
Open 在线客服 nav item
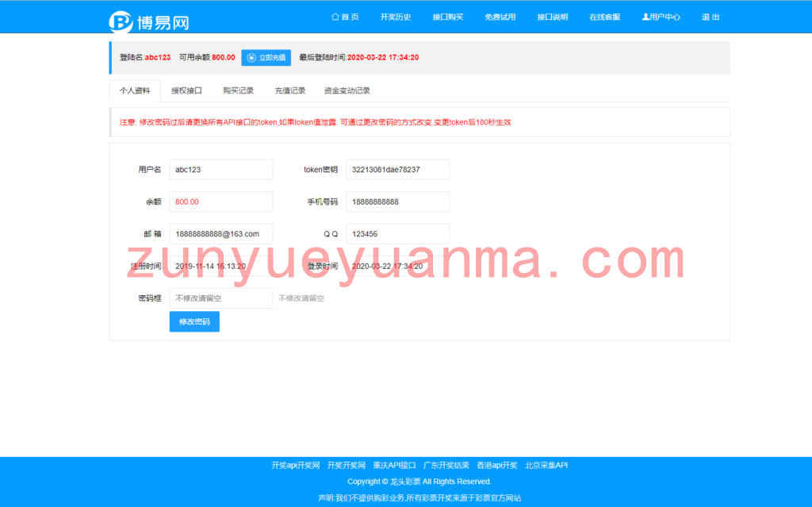[605, 17]
